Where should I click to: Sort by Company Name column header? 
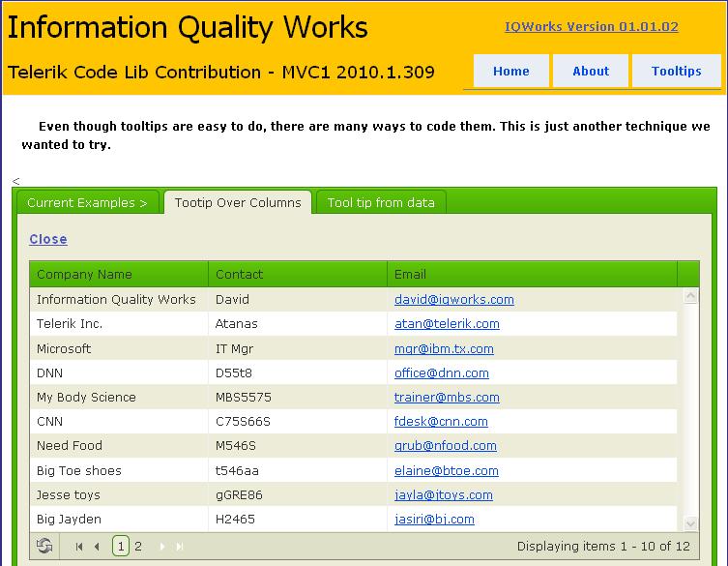click(119, 274)
